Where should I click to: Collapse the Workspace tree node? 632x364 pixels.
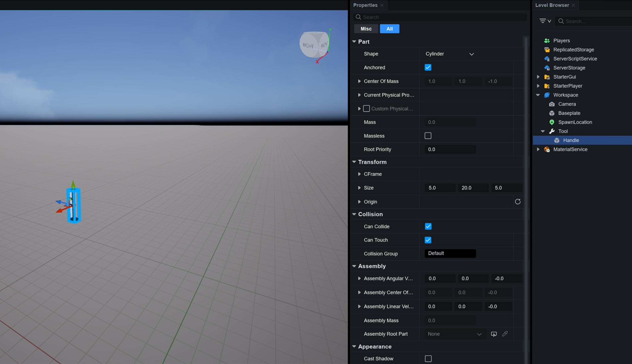tap(538, 95)
